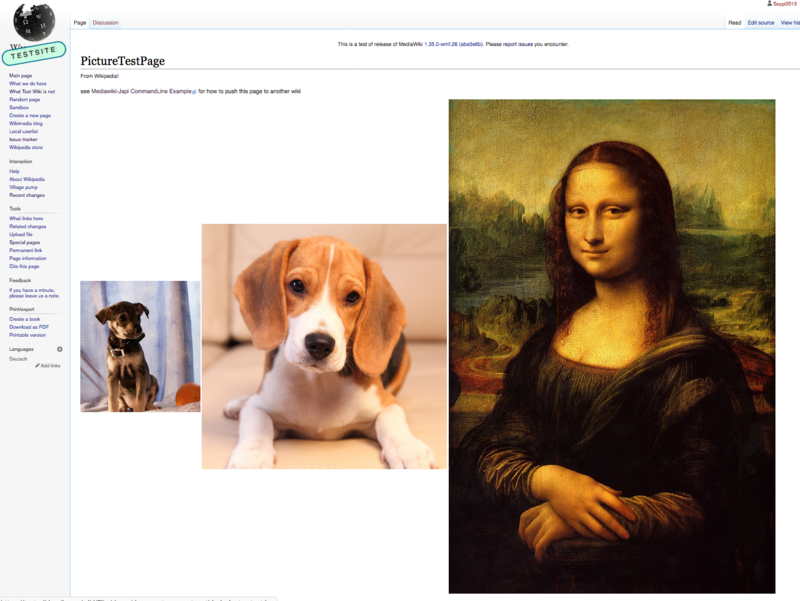Image resolution: width=800 pixels, height=601 pixels.
Task: Open What Test Wiki is not link
Action: coord(32,92)
